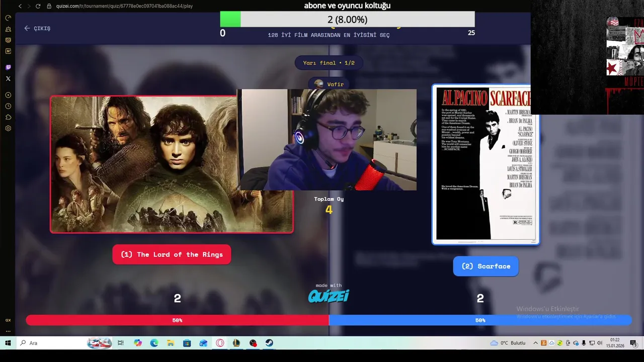Screen dimensions: 644x362
Task: Open History clock icon in sidebar
Action: pos(8,106)
